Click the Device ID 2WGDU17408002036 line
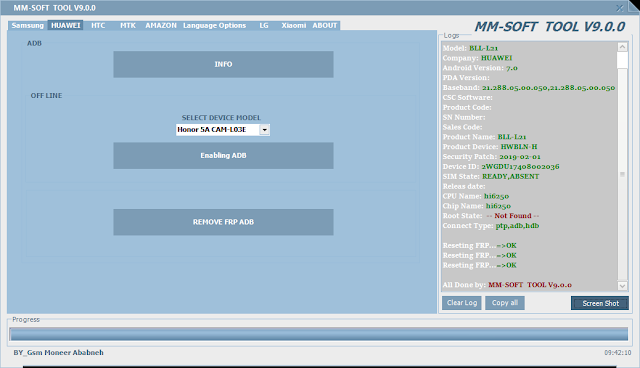This screenshot has height=368, width=640. tap(501, 166)
